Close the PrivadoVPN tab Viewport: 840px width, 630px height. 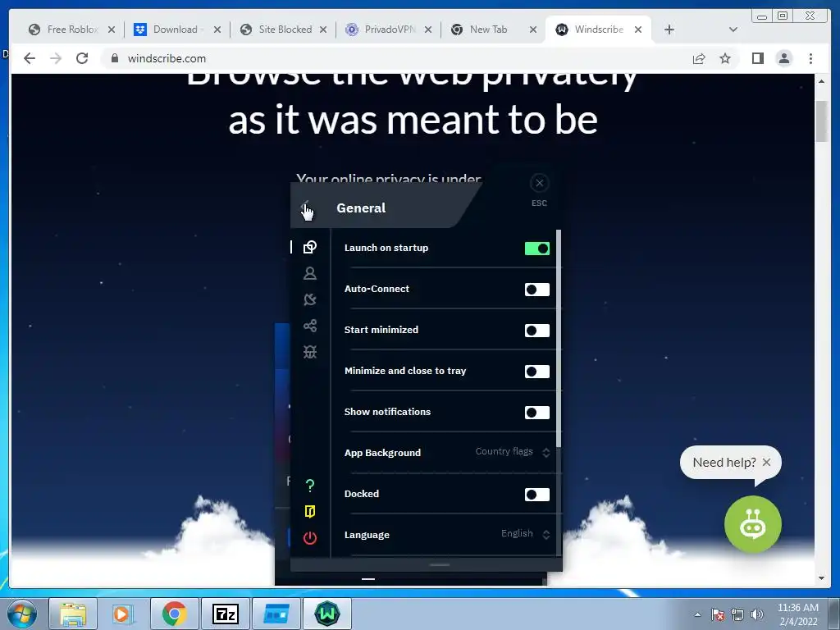click(x=428, y=30)
